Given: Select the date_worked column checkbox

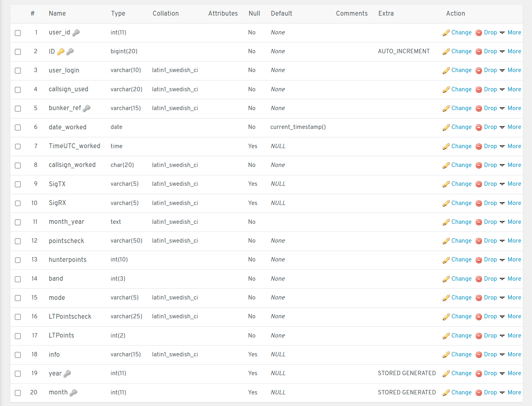Looking at the screenshot, I should (18, 127).
